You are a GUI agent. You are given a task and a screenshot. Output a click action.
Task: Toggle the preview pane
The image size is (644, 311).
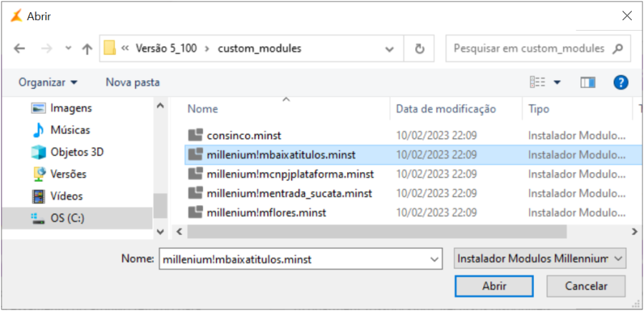587,82
